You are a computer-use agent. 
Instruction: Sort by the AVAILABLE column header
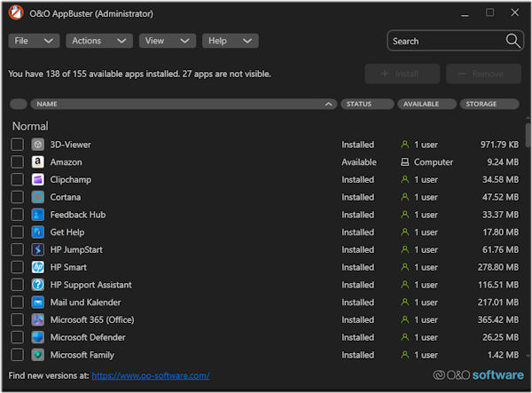(426, 104)
